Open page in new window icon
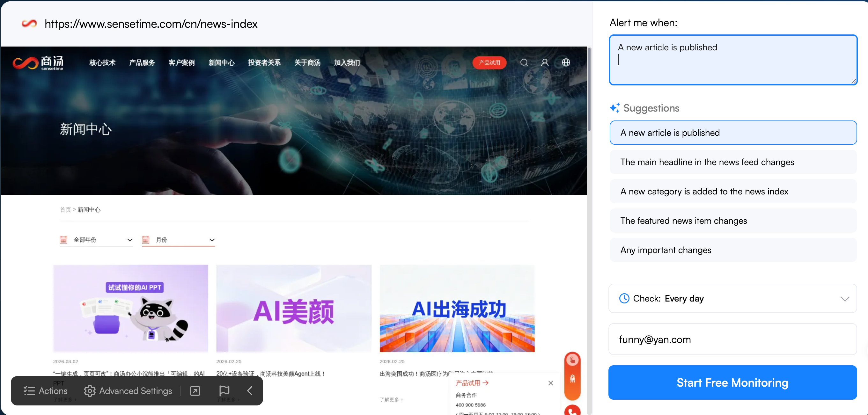This screenshot has width=868, height=415. pos(195,391)
